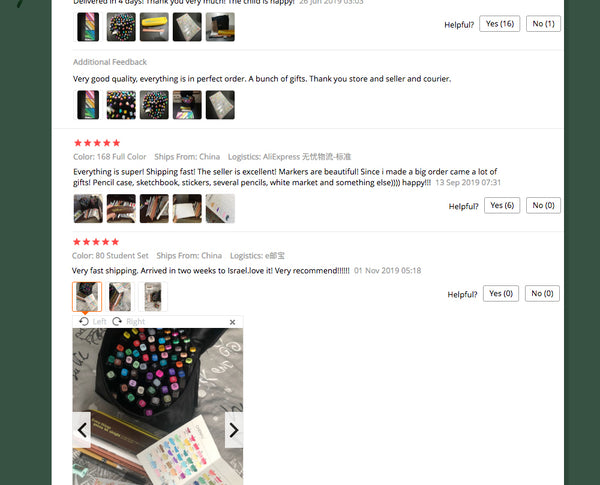Open second thumbnail of Israel review

point(120,297)
